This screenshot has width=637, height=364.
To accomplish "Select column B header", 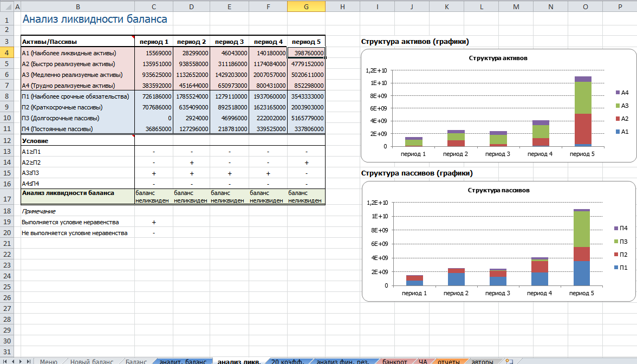I will pyautogui.click(x=77, y=6).
